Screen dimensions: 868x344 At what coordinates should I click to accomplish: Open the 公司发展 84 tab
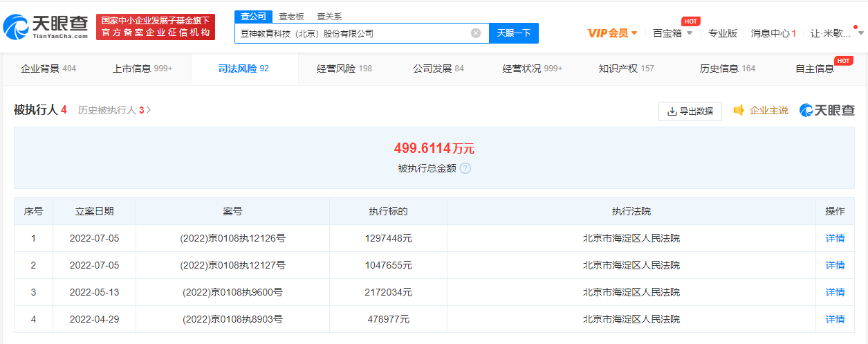[438, 69]
